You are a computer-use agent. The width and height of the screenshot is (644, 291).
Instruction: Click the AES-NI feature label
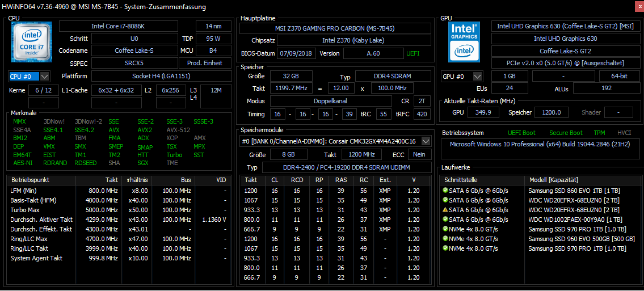(x=23, y=163)
